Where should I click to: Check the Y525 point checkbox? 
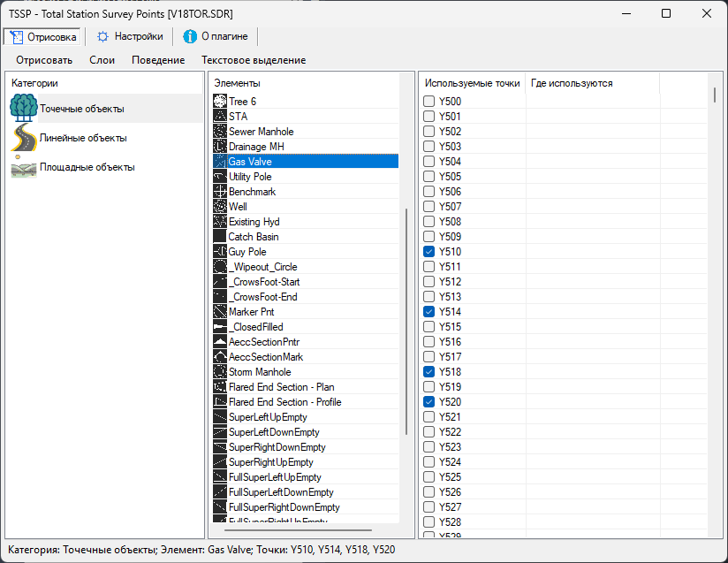[428, 477]
